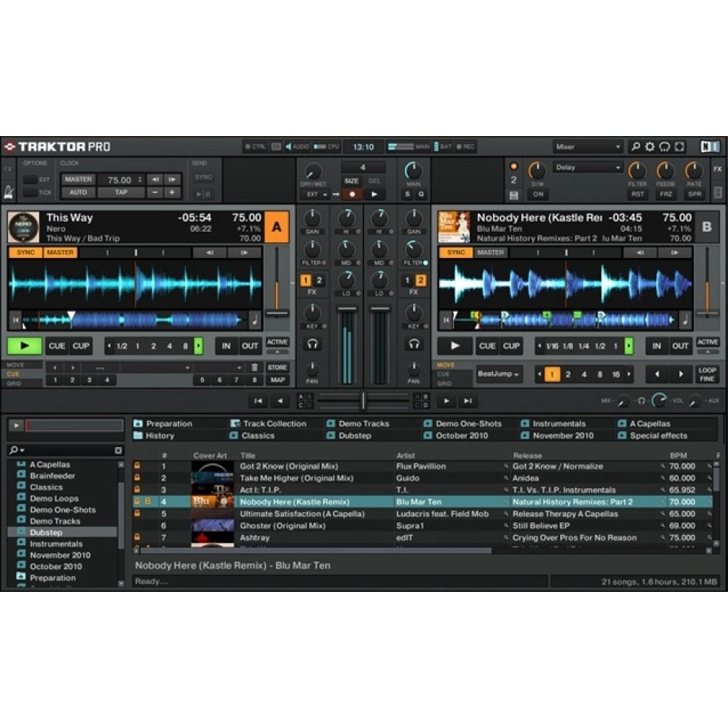Image resolution: width=728 pixels, height=728 pixels.
Task: Click Deck A note key-lock icon
Action: pos(255,320)
